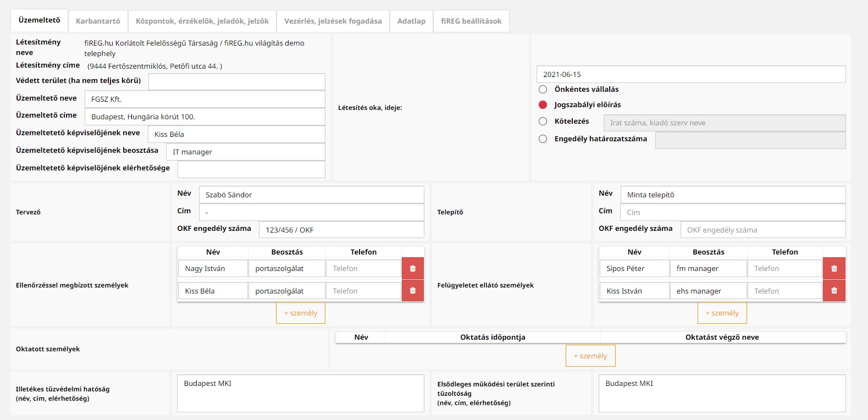Viewport: 868px width, 420px height.
Task: Delete the Nagy István inspector row
Action: [413, 268]
